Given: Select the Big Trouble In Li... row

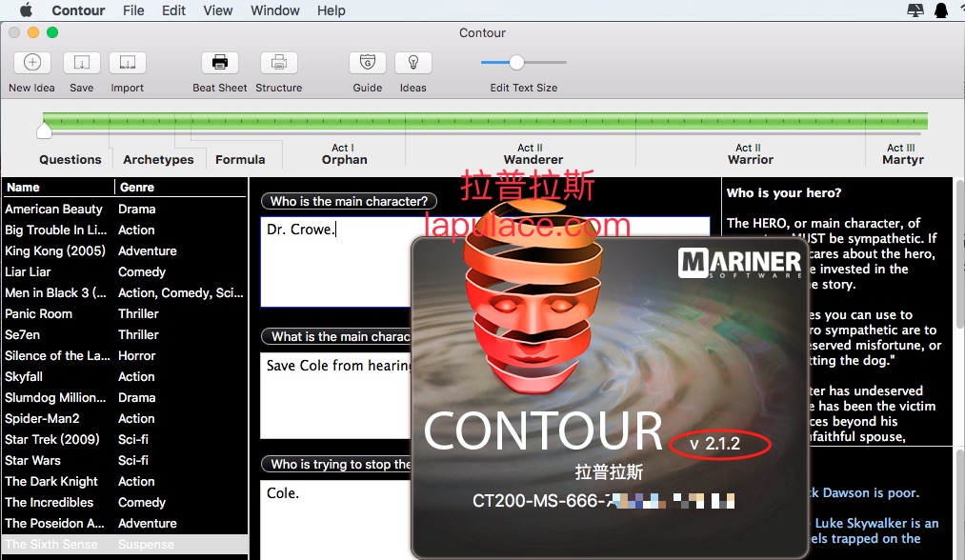Looking at the screenshot, I should tap(125, 230).
